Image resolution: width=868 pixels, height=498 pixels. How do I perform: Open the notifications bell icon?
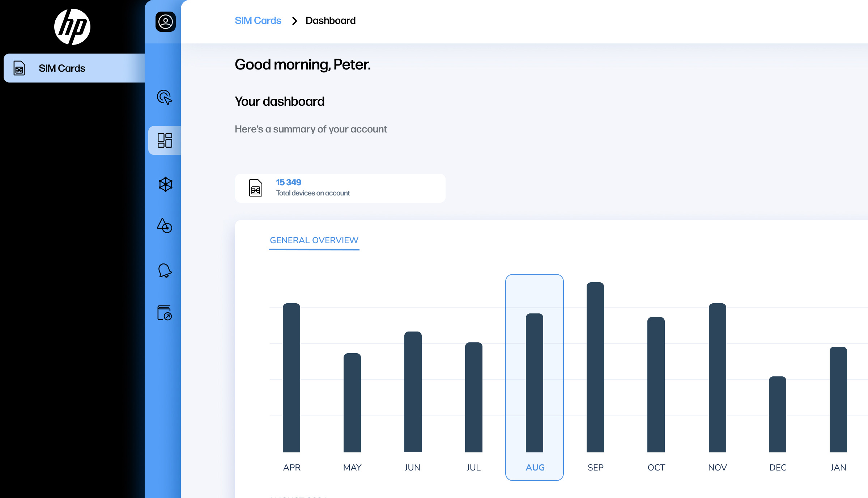click(165, 270)
